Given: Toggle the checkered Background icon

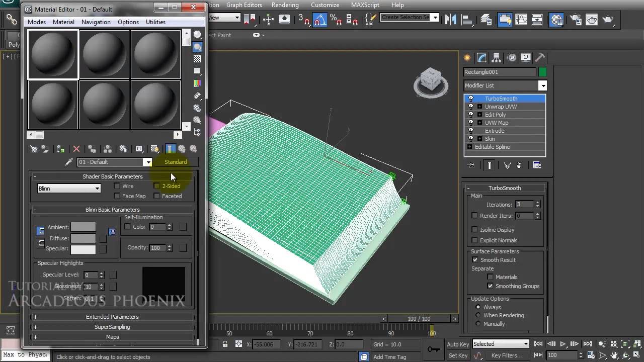Looking at the screenshot, I should click(x=198, y=59).
